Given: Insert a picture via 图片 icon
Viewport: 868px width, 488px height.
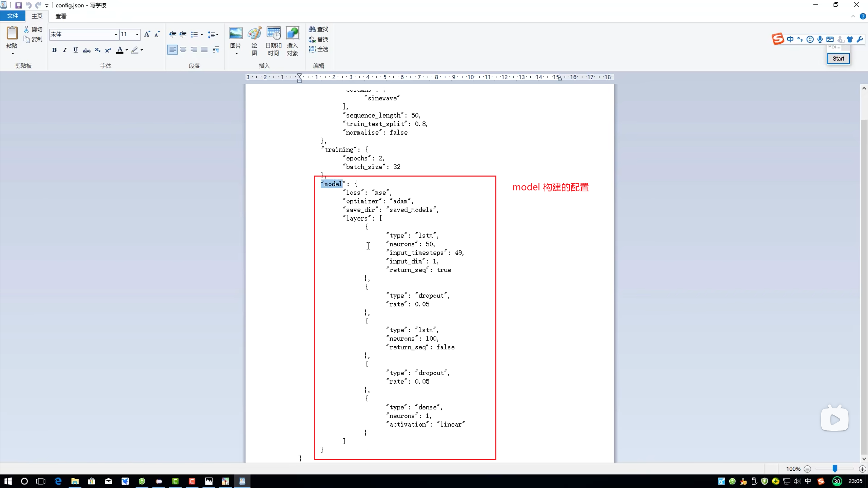Looking at the screenshot, I should pyautogui.click(x=236, y=34).
